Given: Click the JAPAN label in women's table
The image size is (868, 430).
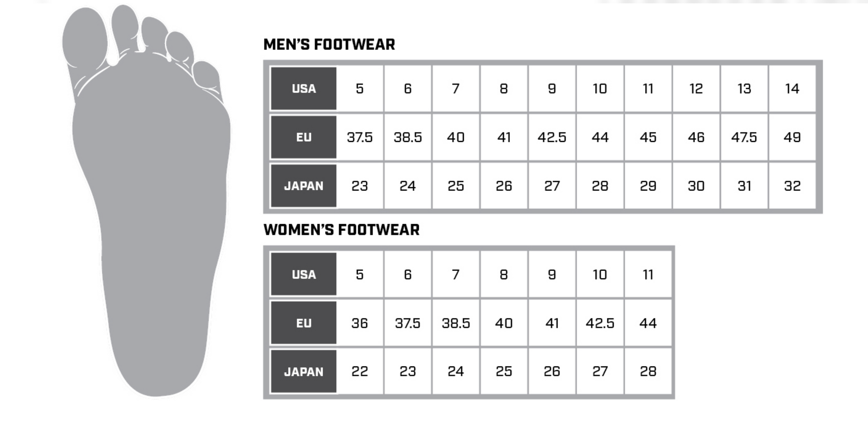Looking at the screenshot, I should point(303,372).
